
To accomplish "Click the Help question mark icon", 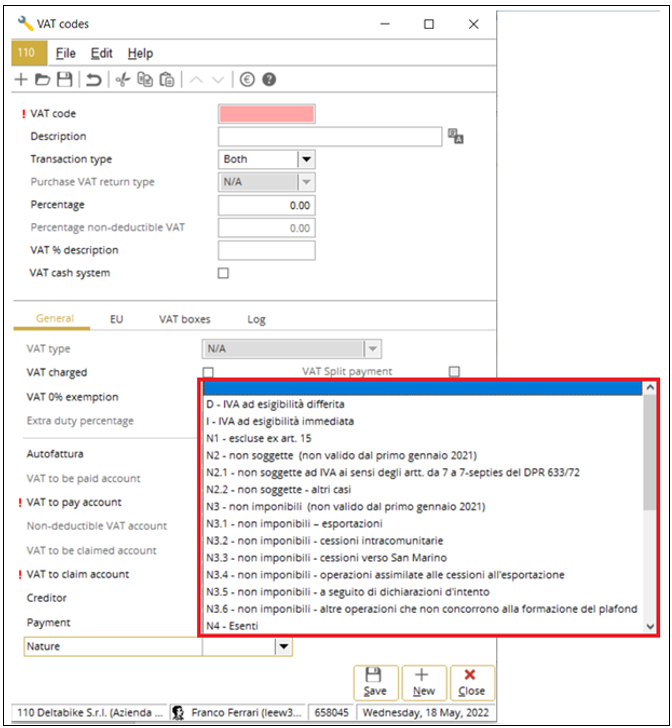I will click(269, 80).
